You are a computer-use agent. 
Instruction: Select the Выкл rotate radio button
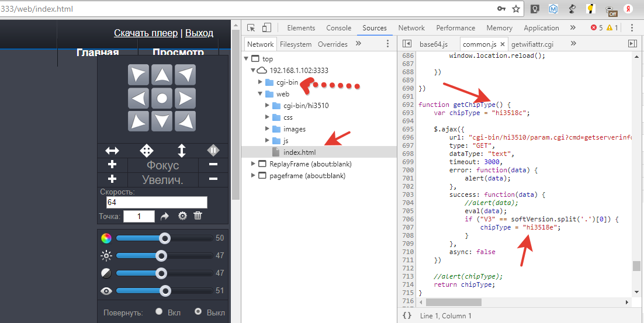(x=198, y=312)
